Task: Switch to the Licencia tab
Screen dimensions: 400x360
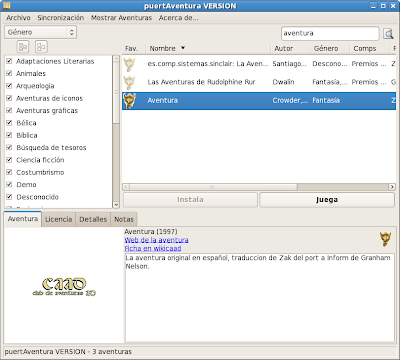Action: click(x=59, y=219)
